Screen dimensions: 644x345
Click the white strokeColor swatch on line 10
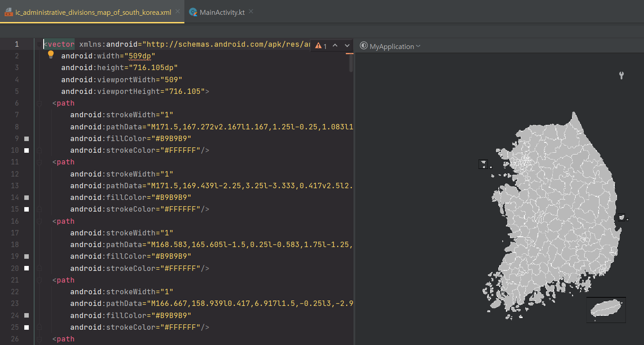pos(26,150)
